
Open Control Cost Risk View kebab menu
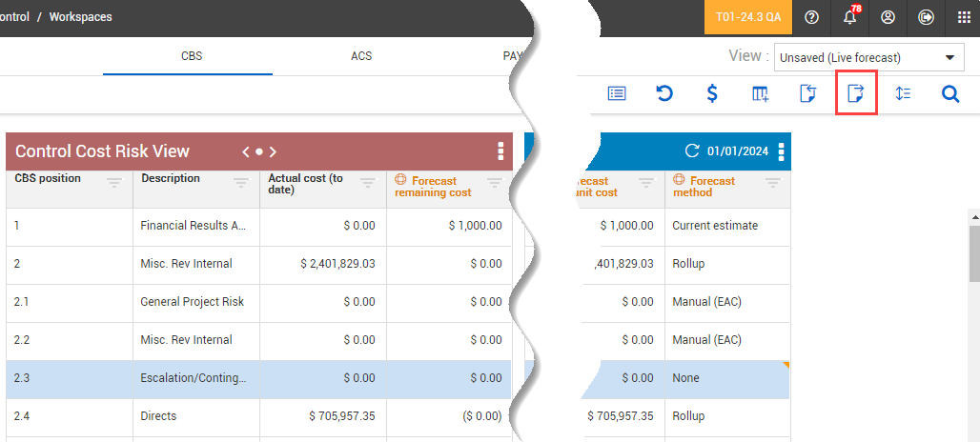(x=500, y=151)
